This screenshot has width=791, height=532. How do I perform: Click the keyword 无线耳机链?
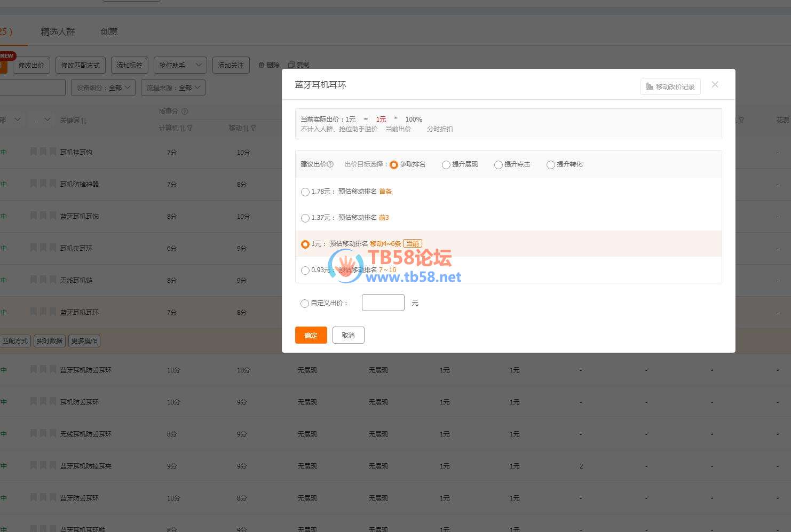click(76, 280)
